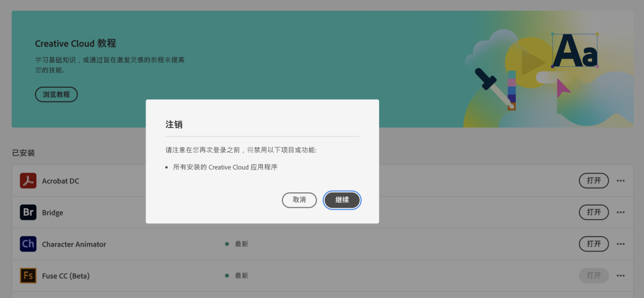The image size is (644, 298).
Task: Open more options for Bridge
Action: click(x=621, y=213)
